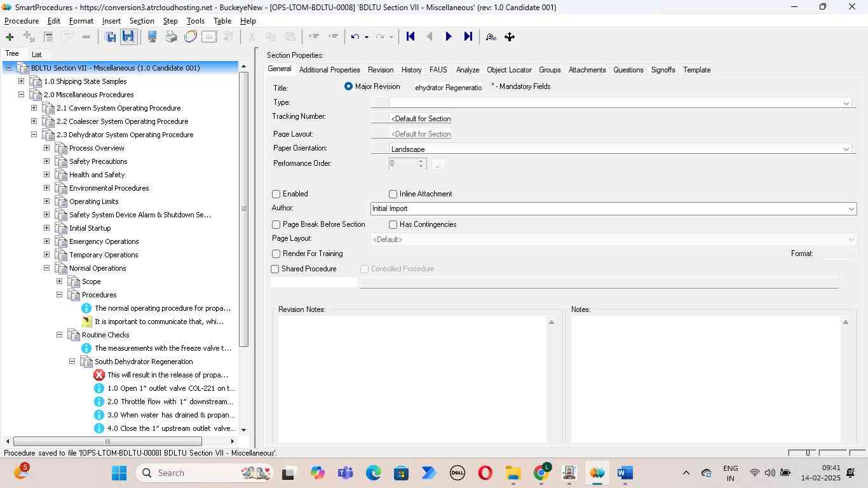This screenshot has width=868, height=488.
Task: Collapse the Normal Operations node
Action: click(46, 268)
